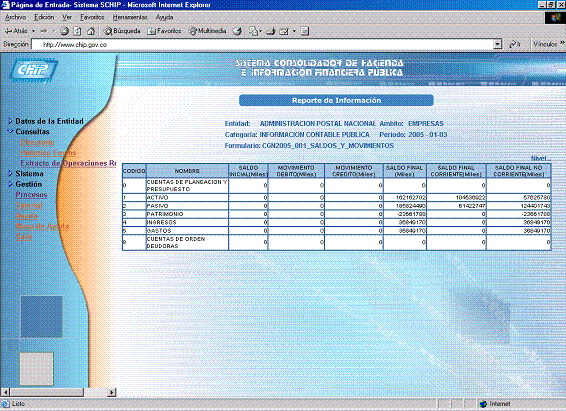Viewport: 566px width, 411px height.
Task: Open the Favoritos menu in menu bar
Action: tap(92, 17)
